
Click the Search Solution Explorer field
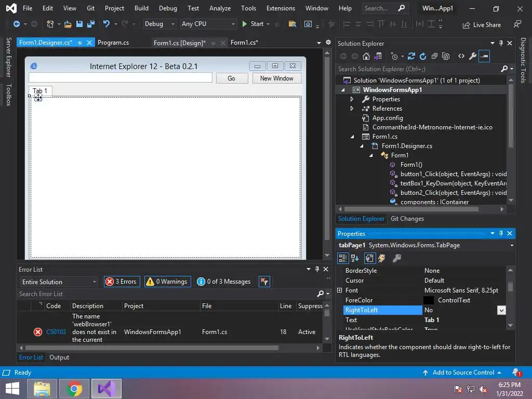click(419, 69)
